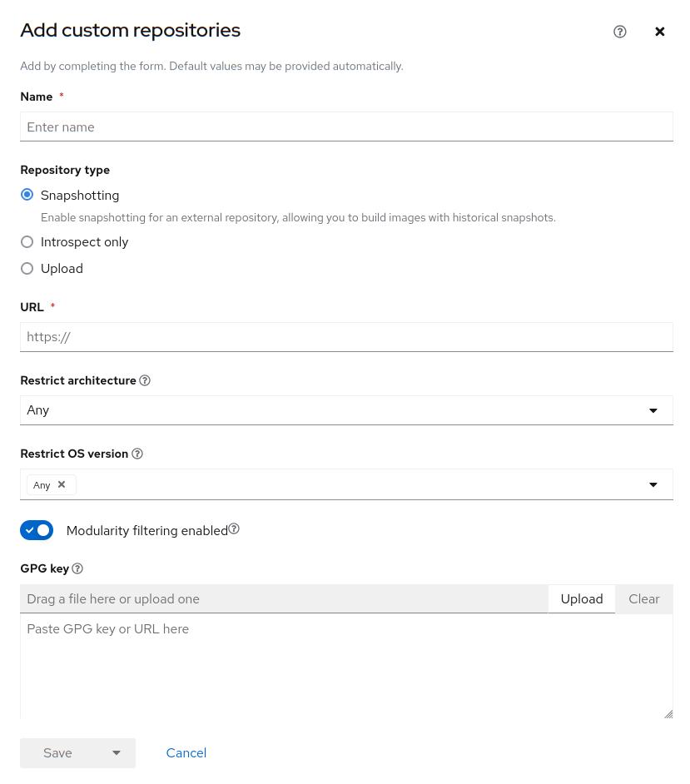The image size is (690, 784).
Task: Click the Cancel link
Action: [186, 753]
